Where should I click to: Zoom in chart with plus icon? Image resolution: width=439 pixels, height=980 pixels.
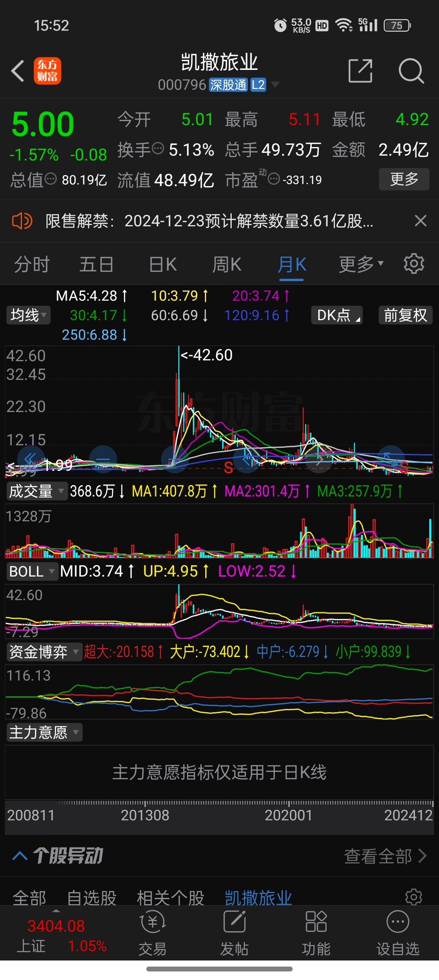(x=175, y=459)
